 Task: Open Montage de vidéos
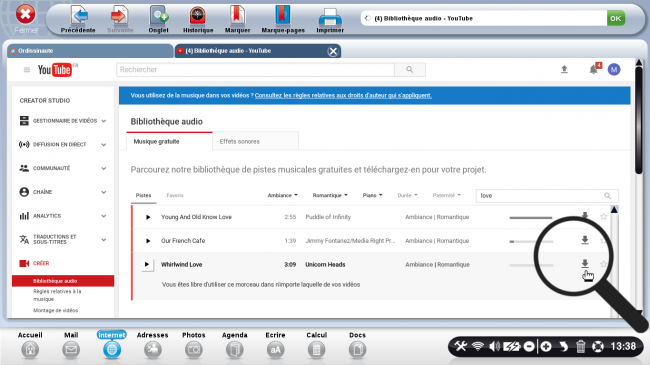[x=56, y=310]
